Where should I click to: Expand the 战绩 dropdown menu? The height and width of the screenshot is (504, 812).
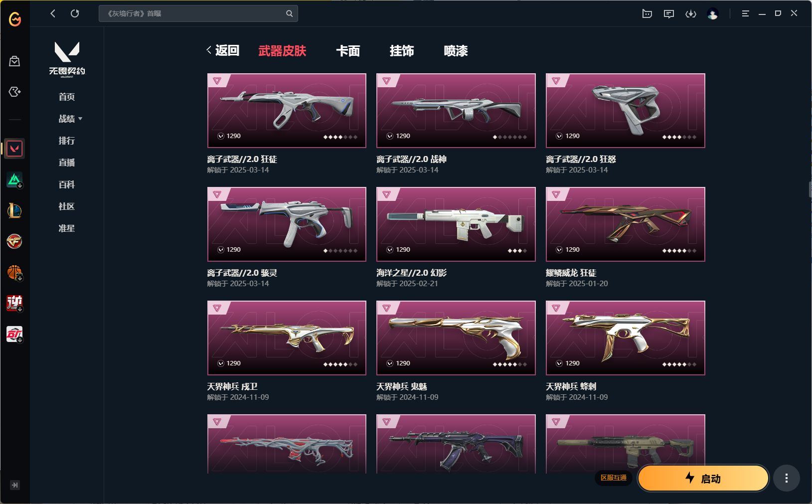click(70, 119)
